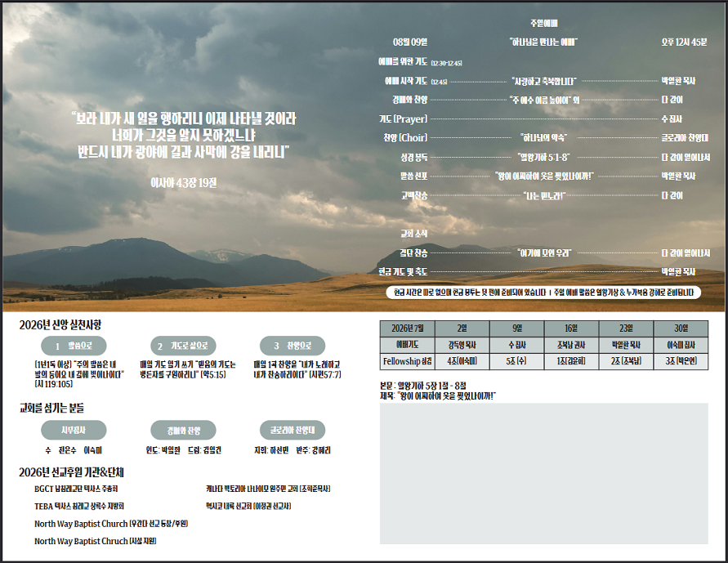Click the '시무집사' pill label
The image size is (728, 563).
click(74, 431)
